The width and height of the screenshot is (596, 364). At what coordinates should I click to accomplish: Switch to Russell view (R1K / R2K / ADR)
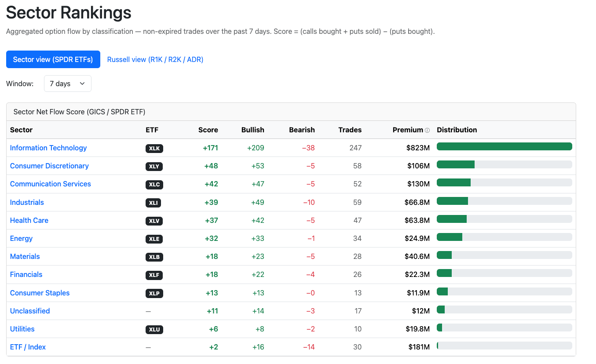pos(155,59)
